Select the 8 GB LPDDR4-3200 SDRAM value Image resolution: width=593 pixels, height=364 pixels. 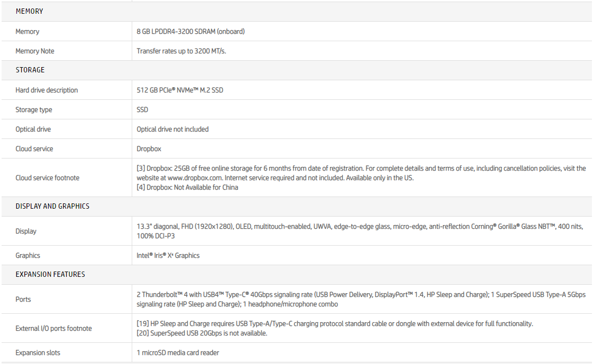190,31
